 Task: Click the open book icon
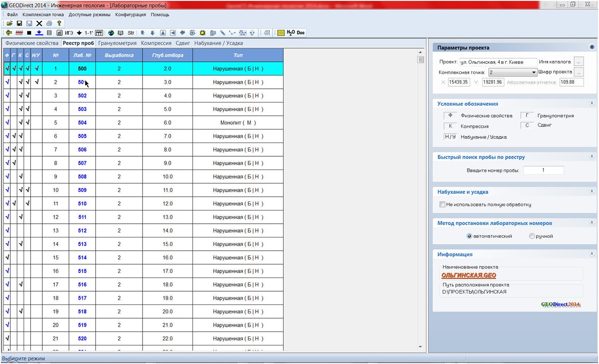click(x=120, y=33)
